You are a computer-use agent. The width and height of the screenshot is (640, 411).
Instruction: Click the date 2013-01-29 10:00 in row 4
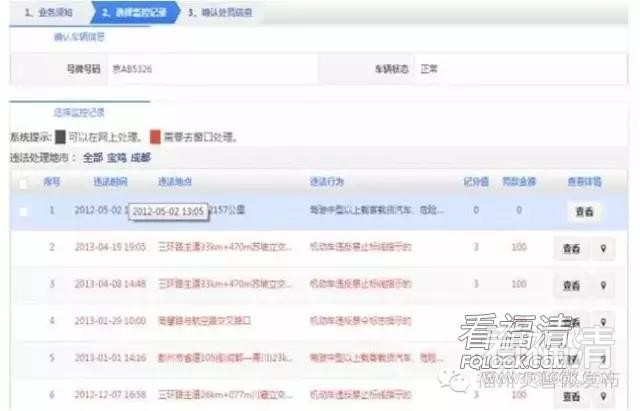(110, 321)
